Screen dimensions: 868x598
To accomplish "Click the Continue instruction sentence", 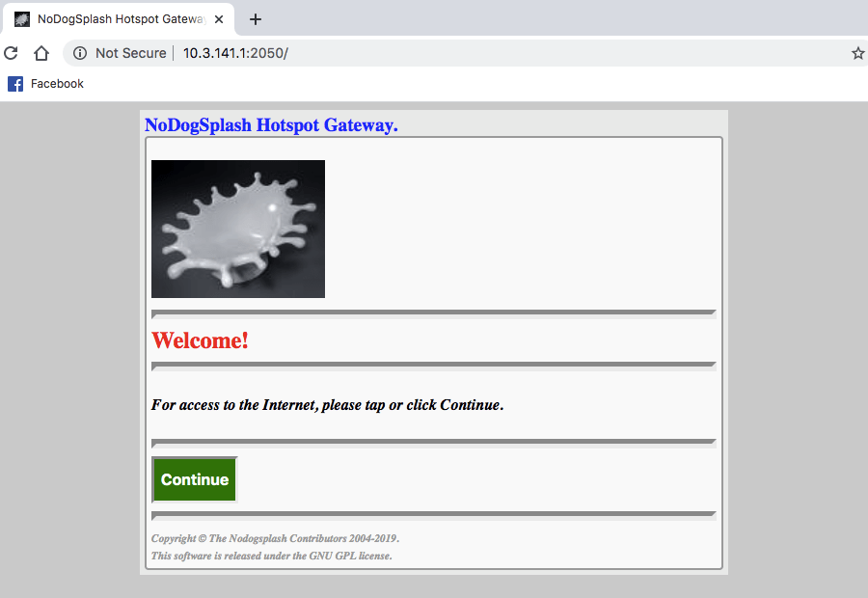I will [326, 404].
